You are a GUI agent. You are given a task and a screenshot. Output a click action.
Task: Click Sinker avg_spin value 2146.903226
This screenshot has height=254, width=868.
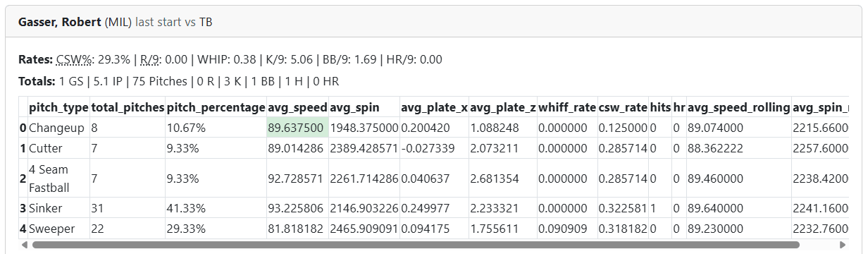pos(364,208)
